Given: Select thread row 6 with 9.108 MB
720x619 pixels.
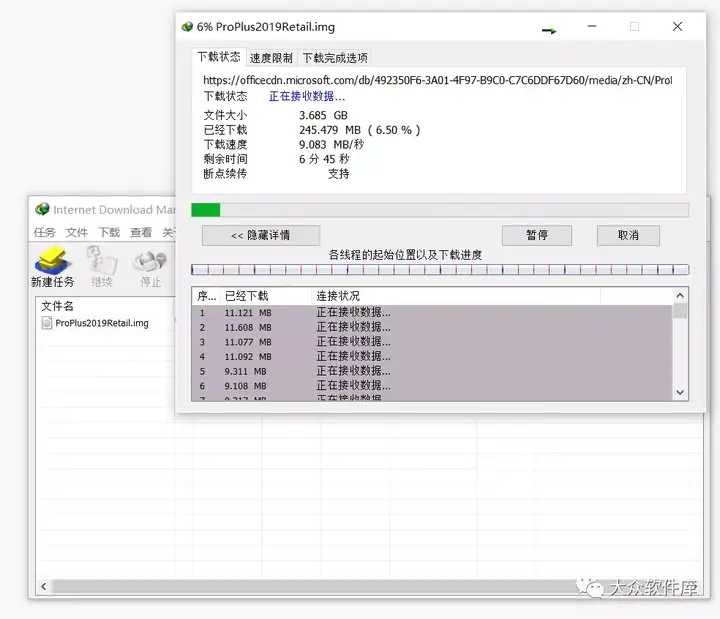Looking at the screenshot, I should [x=432, y=386].
